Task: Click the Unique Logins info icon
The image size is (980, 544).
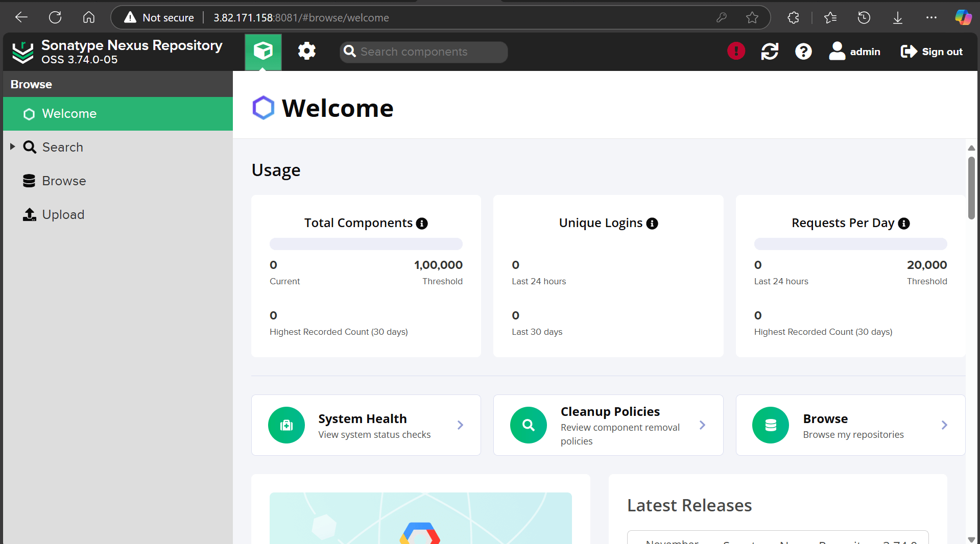Action: [652, 224]
